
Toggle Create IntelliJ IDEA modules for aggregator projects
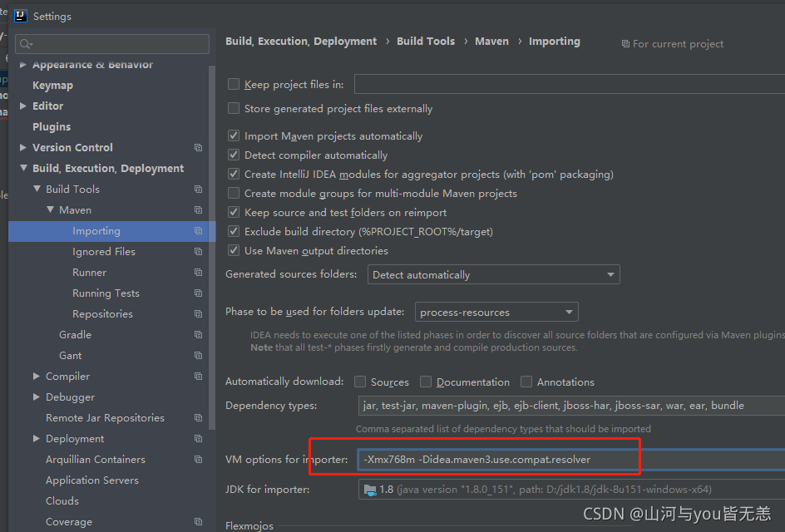(234, 174)
